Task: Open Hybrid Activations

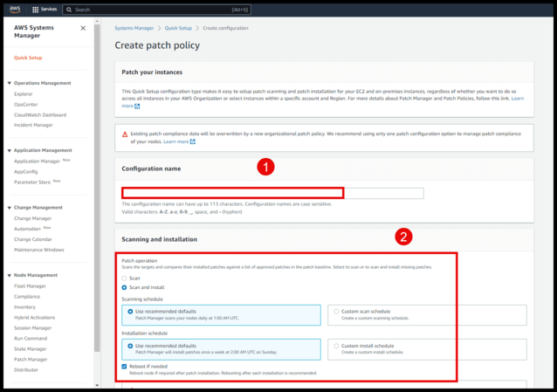Action: (34, 318)
